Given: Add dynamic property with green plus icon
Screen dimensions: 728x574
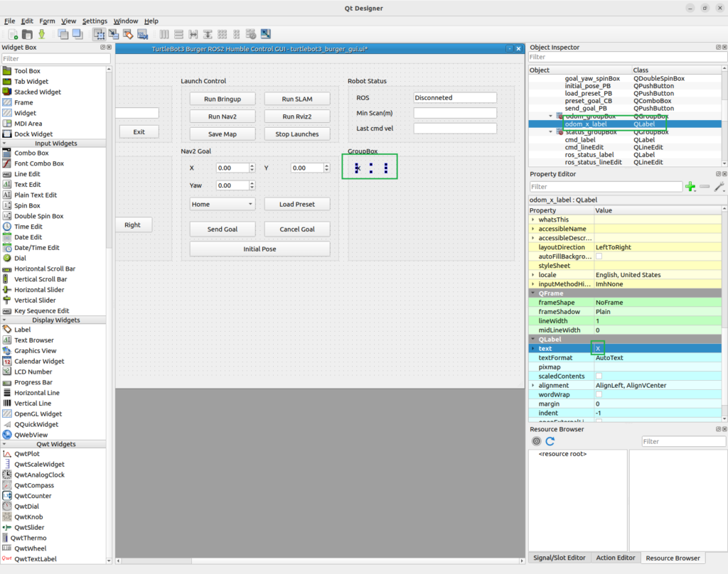Looking at the screenshot, I should click(x=690, y=187).
